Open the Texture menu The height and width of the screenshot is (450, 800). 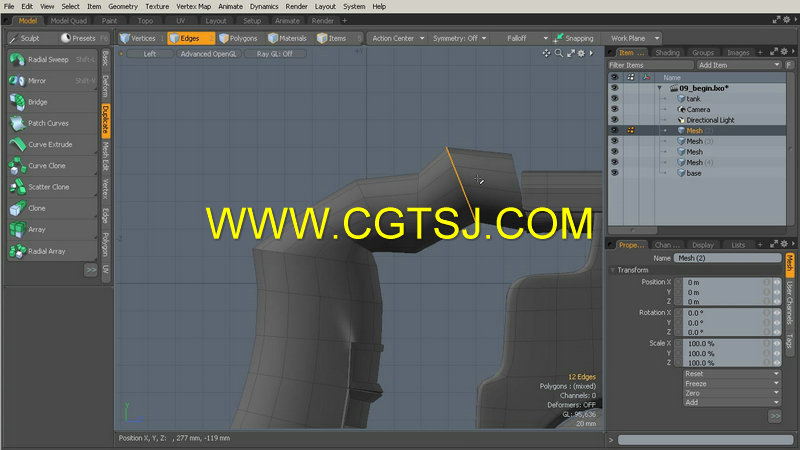pos(157,7)
